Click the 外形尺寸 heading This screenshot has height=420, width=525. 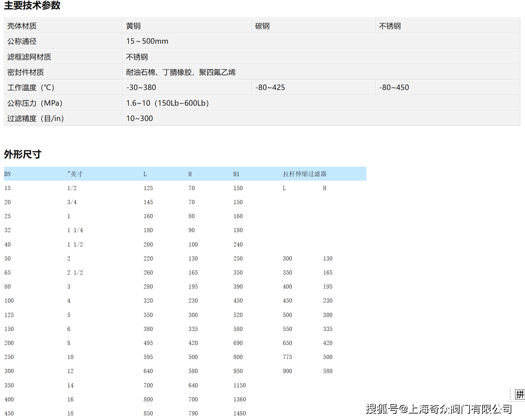click(x=22, y=154)
